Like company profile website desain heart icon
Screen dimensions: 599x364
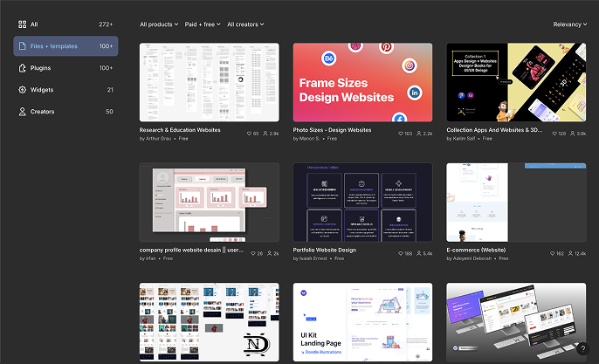tap(253, 254)
